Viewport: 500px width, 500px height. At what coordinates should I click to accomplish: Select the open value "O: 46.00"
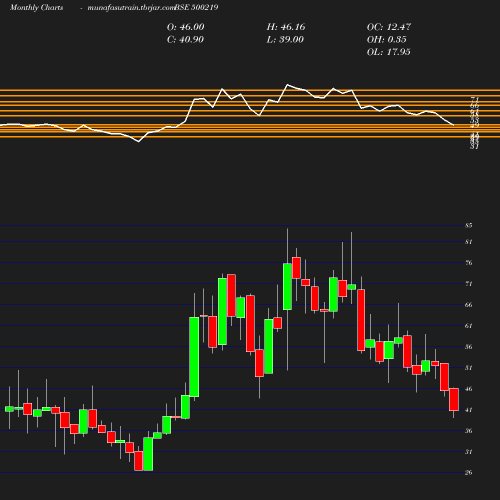185,27
